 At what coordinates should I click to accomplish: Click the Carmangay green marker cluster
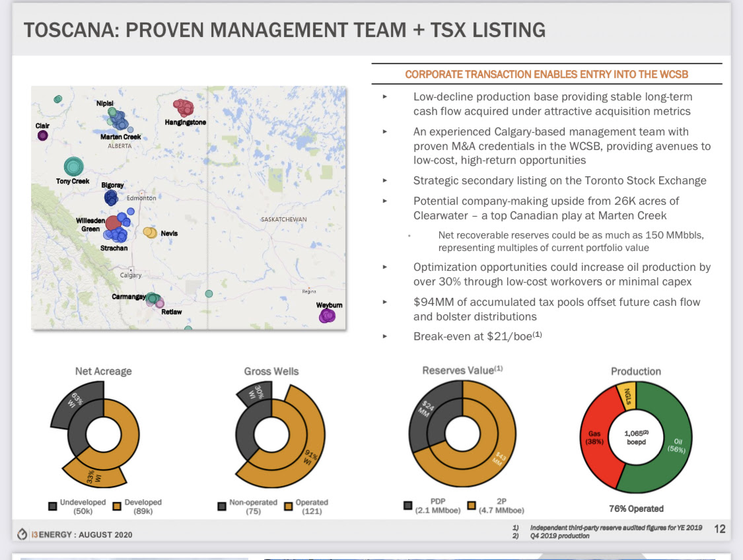point(153,298)
